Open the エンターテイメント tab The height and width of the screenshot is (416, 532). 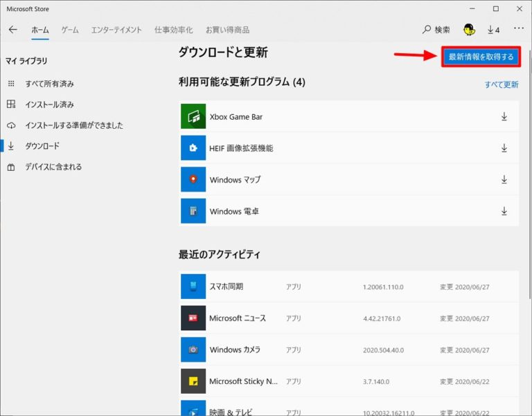pyautogui.click(x=116, y=30)
